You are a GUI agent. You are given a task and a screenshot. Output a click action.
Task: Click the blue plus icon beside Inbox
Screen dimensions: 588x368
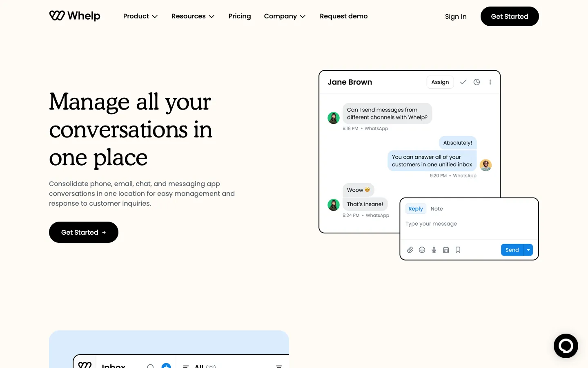tap(166, 366)
